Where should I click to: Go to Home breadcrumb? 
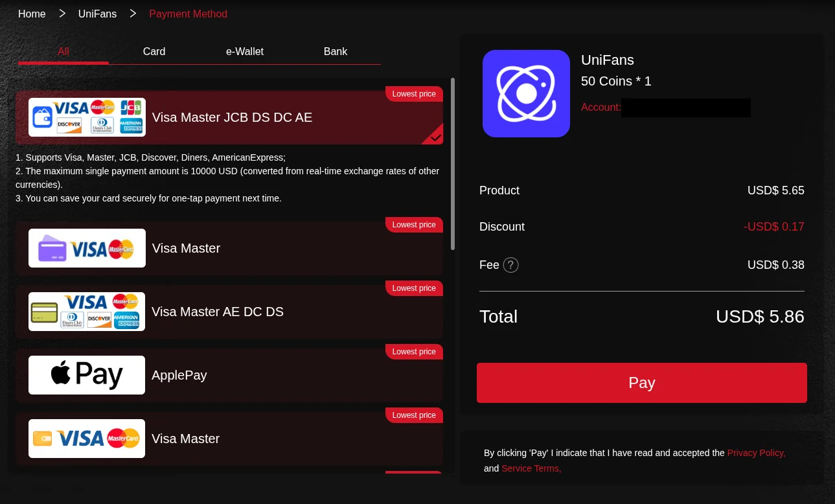pyautogui.click(x=32, y=14)
